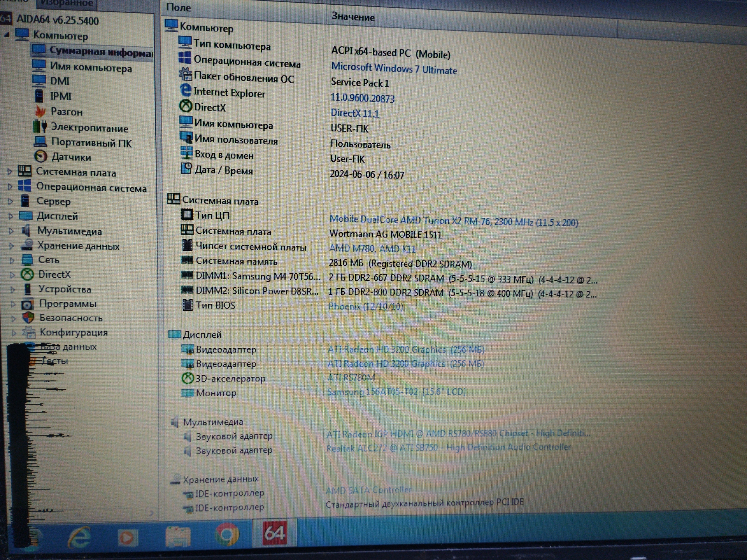Click the Программы icon in sidebar
Screen dimensions: 747x560
(x=28, y=303)
